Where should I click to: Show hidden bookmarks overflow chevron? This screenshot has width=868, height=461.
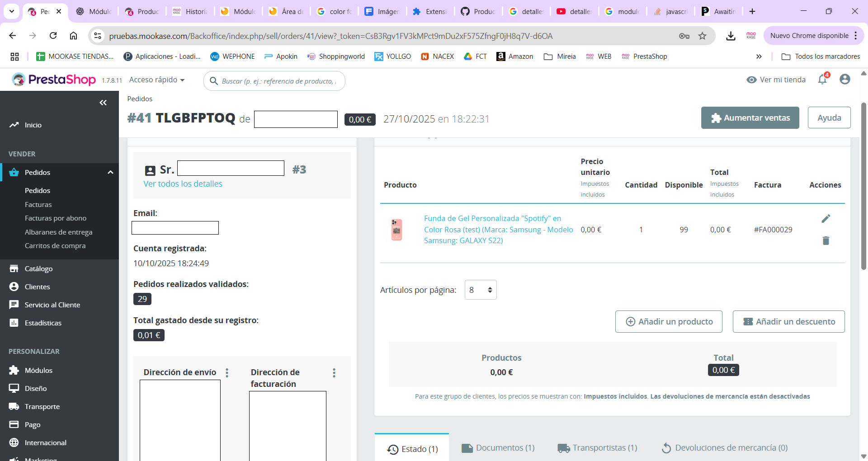759,56
